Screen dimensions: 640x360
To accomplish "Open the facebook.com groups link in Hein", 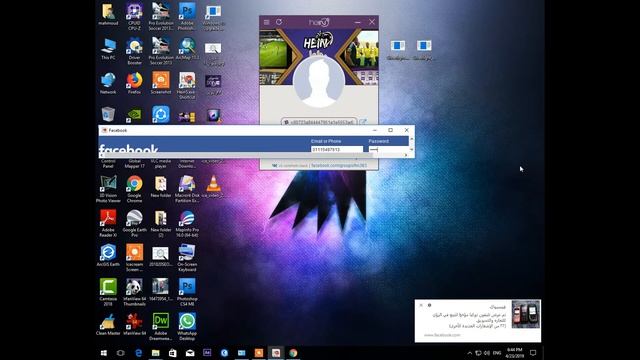I will [x=339, y=166].
